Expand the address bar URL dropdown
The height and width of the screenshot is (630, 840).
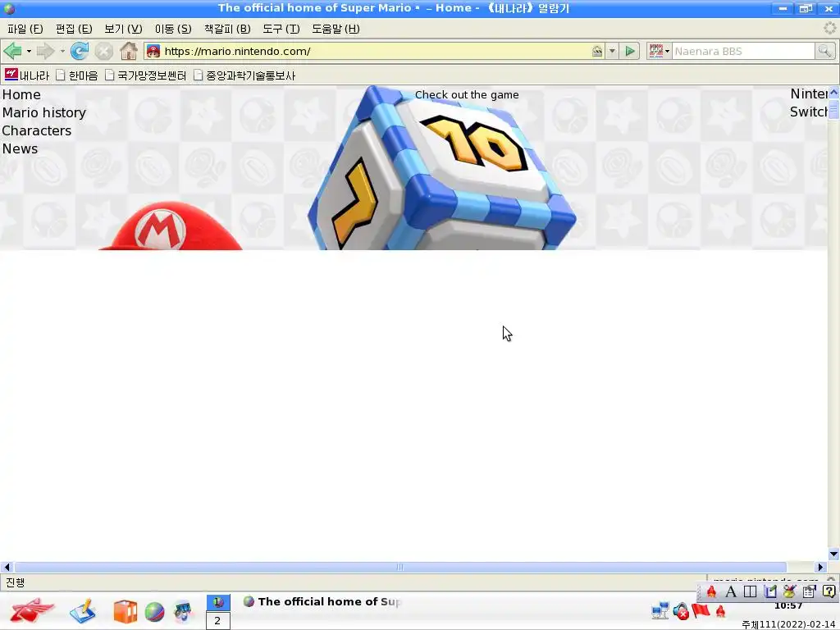coord(612,52)
